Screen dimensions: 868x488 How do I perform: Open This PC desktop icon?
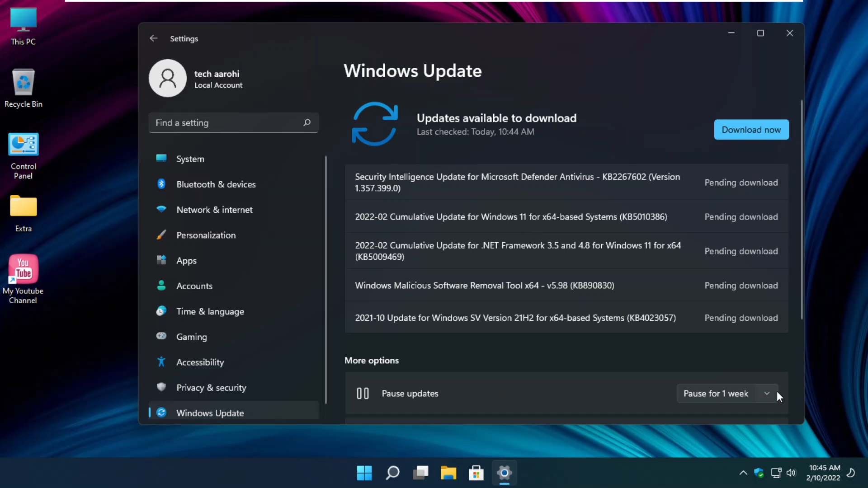23,27
